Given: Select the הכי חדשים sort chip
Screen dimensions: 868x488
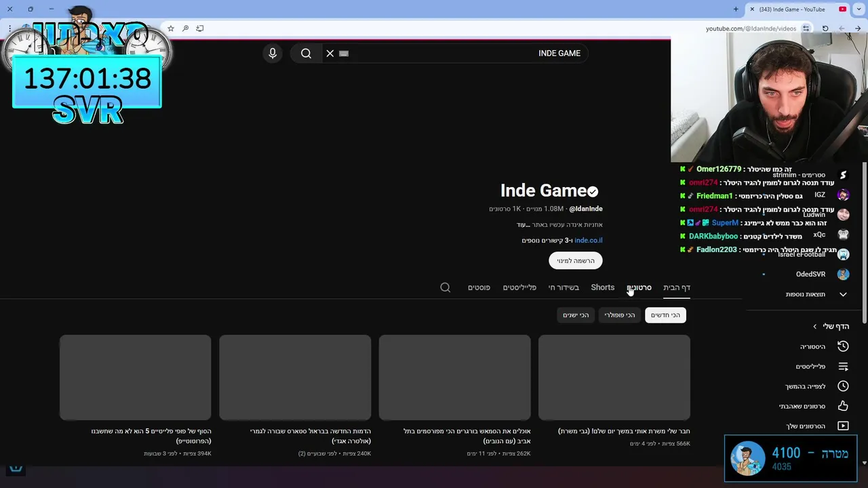Looking at the screenshot, I should coord(665,315).
